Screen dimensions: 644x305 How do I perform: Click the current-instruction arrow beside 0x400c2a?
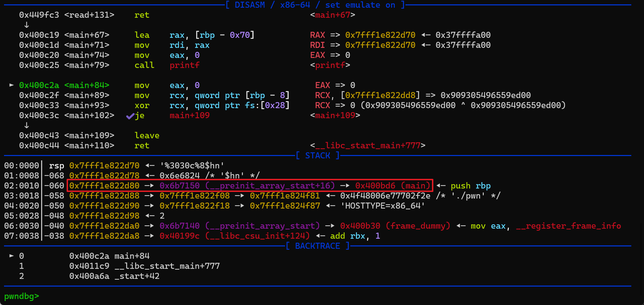point(11,85)
